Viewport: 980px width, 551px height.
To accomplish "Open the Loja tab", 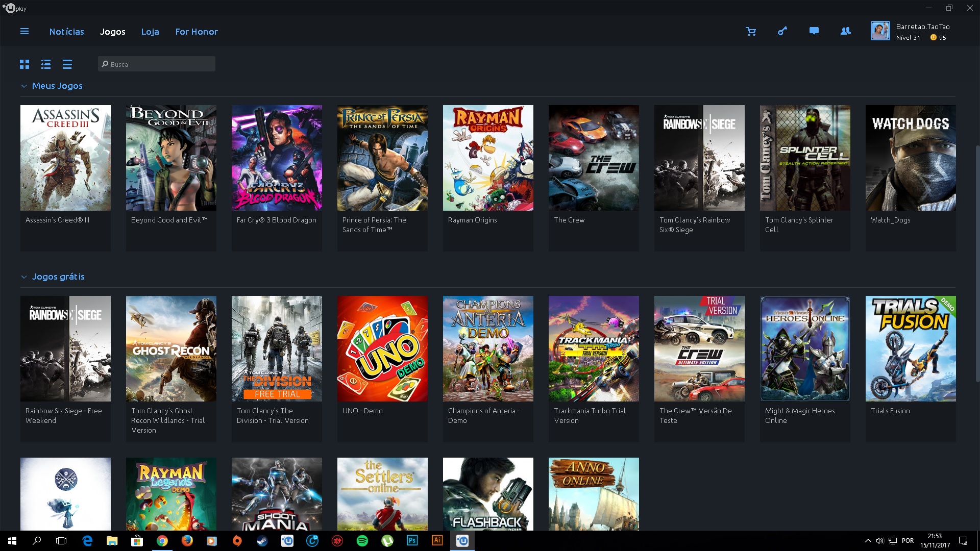I will pyautogui.click(x=150, y=32).
